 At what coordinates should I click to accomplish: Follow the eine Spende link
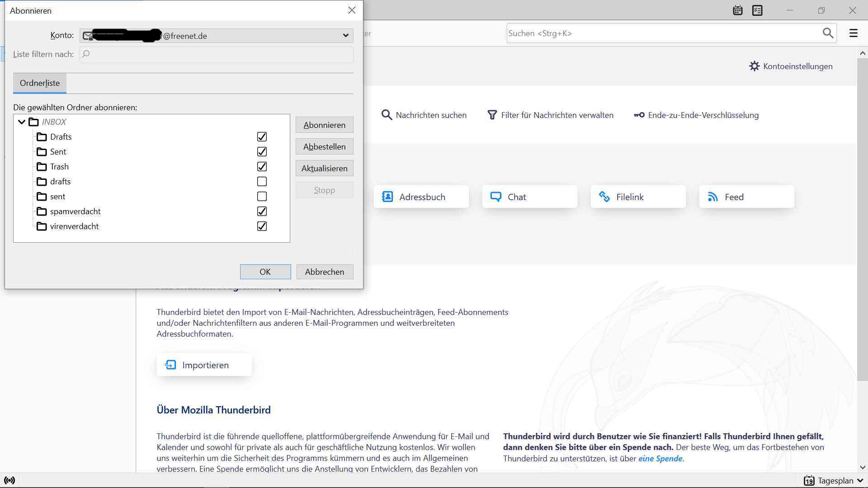click(660, 459)
